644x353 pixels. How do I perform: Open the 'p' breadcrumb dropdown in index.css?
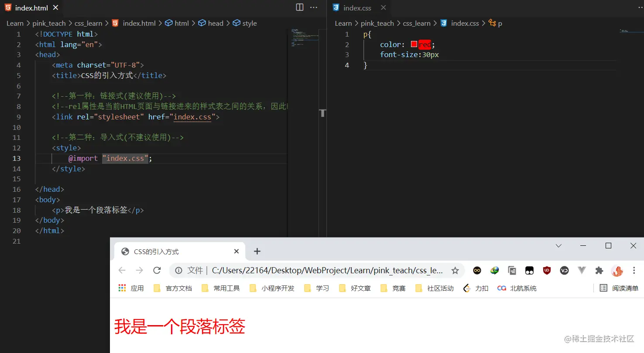pyautogui.click(x=500, y=23)
